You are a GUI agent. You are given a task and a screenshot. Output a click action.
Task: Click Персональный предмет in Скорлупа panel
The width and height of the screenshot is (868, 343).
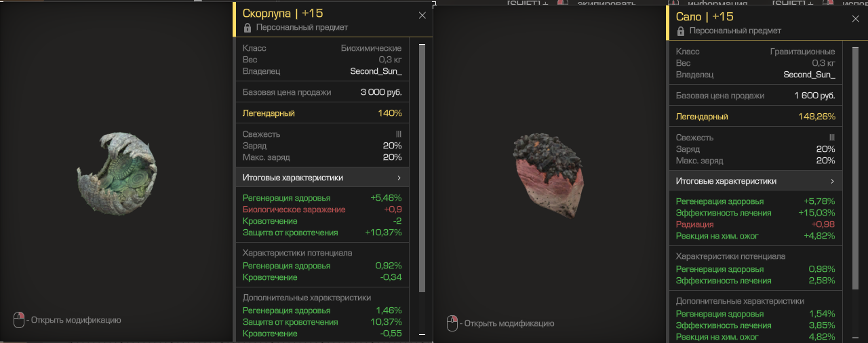click(x=302, y=28)
